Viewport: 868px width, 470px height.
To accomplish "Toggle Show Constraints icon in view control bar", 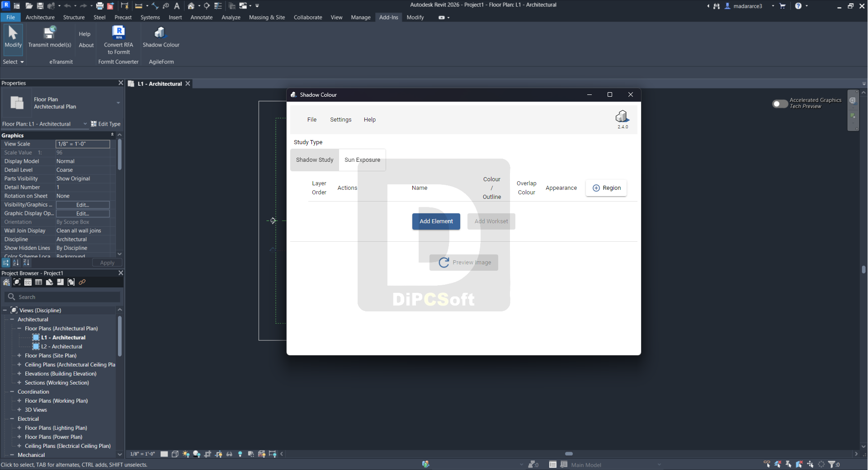I will [x=273, y=454].
